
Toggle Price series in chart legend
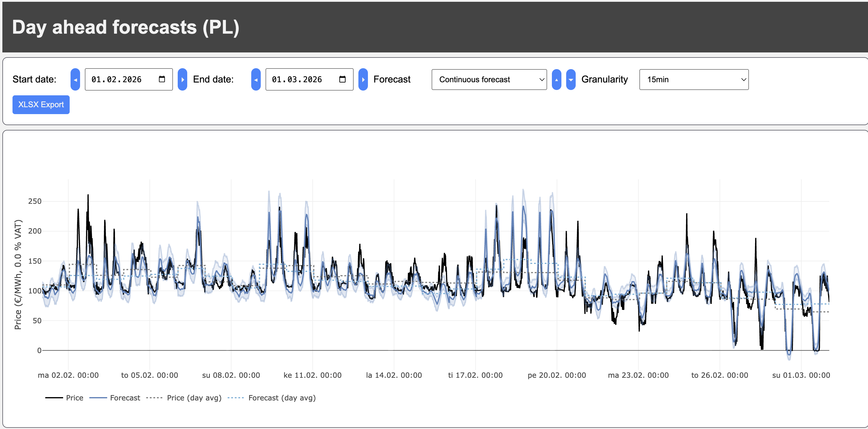pyautogui.click(x=74, y=398)
